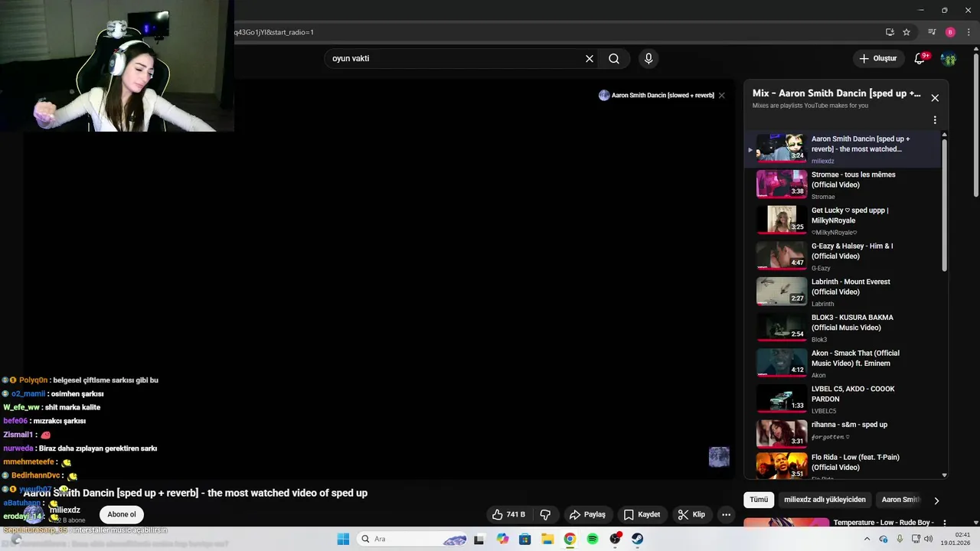The height and width of the screenshot is (551, 980).
Task: Close the Mix playlist panel
Action: point(935,98)
